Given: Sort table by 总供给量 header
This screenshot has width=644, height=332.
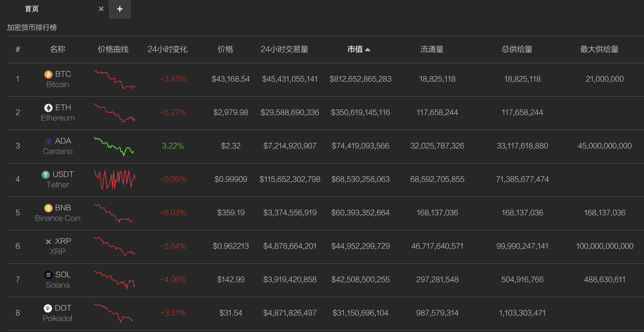Looking at the screenshot, I should point(517,49).
